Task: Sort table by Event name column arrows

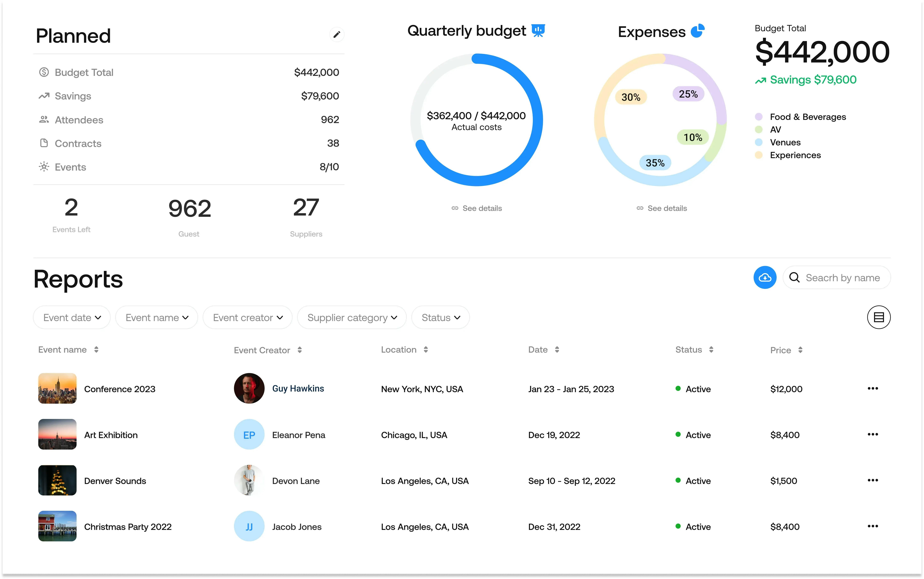Action: (x=96, y=350)
